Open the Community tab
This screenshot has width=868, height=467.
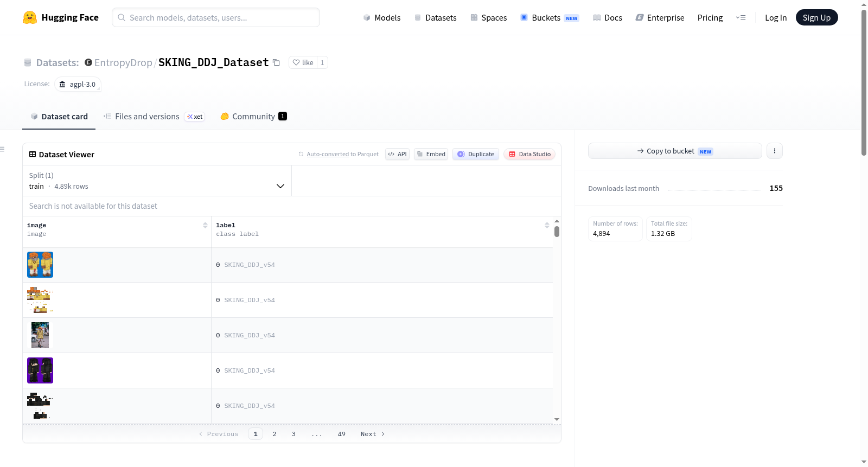pyautogui.click(x=253, y=117)
